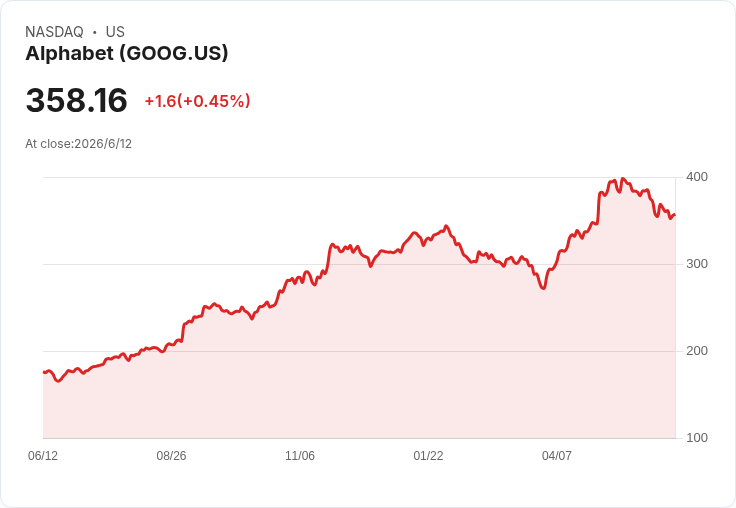Click the 200 y-axis label
The height and width of the screenshot is (508, 736).
[x=697, y=351]
